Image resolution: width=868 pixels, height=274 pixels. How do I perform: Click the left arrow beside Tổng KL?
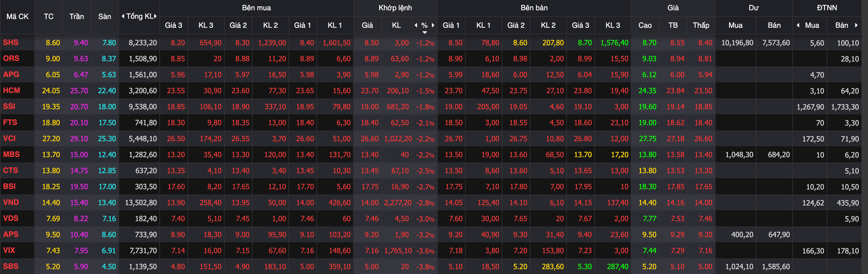coord(123,16)
